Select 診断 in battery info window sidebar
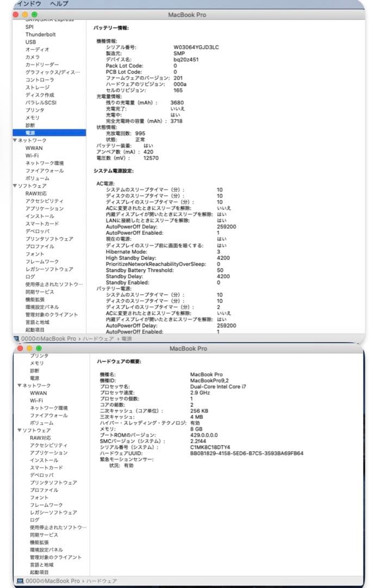Image resolution: width=373 pixels, height=588 pixels. 30,125
